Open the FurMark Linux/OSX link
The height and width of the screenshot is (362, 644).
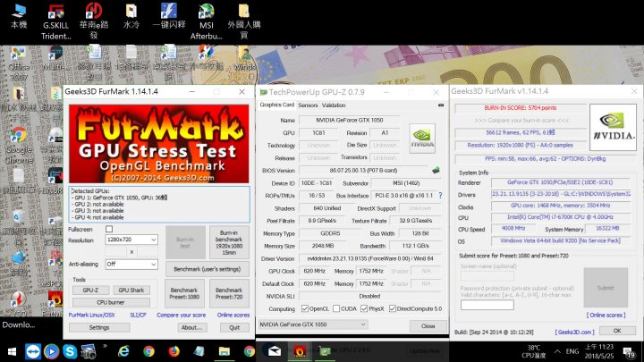pos(91,316)
